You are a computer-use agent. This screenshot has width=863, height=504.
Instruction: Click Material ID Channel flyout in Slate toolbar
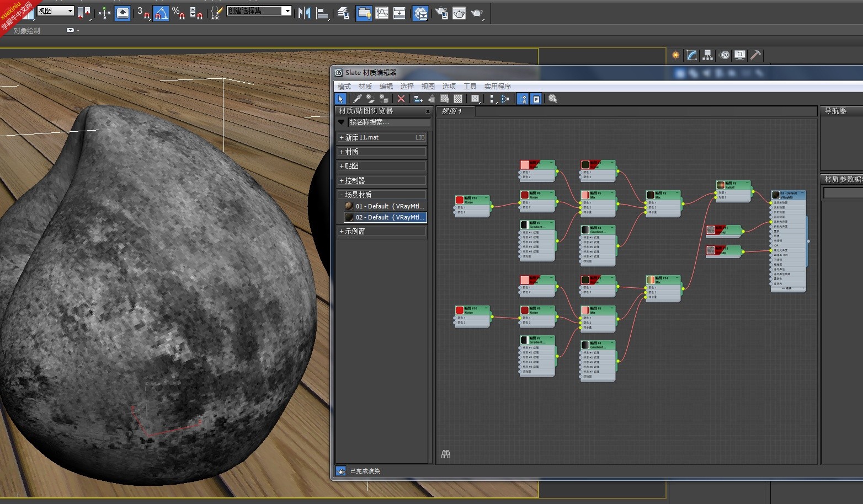(x=476, y=99)
